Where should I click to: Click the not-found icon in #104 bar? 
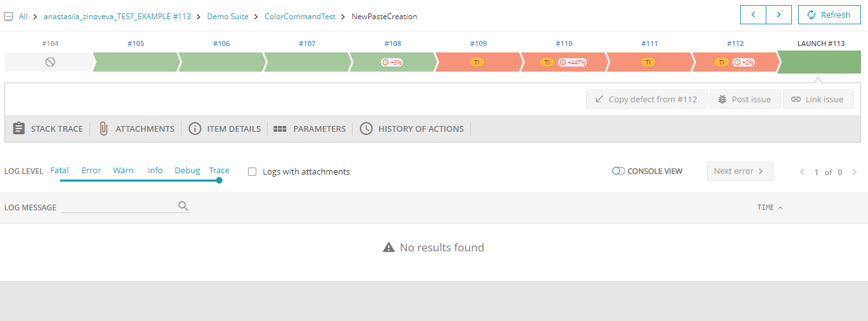click(50, 62)
